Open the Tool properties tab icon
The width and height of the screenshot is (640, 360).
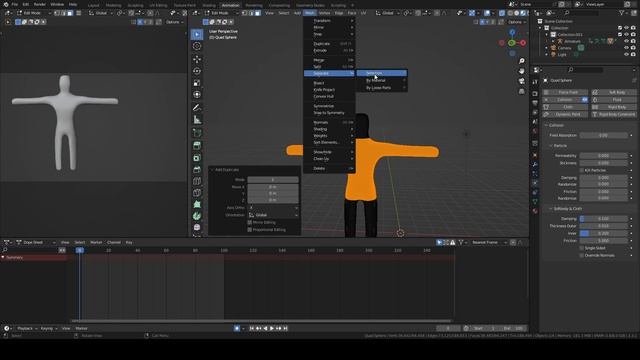pyautogui.click(x=535, y=83)
